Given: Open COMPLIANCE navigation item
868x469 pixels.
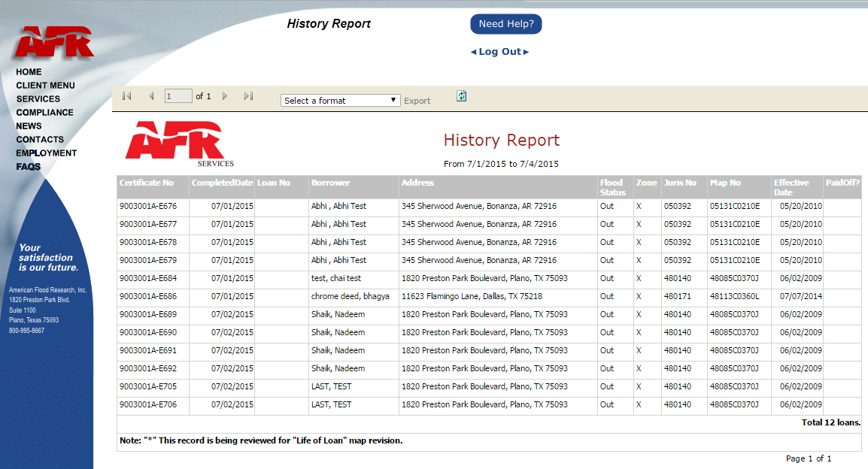Looking at the screenshot, I should pyautogui.click(x=45, y=112).
